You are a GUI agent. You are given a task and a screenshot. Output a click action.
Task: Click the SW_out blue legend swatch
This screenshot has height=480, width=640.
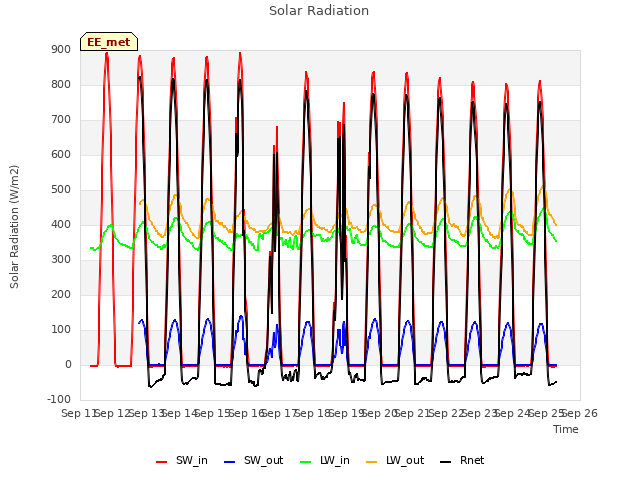[x=230, y=462]
